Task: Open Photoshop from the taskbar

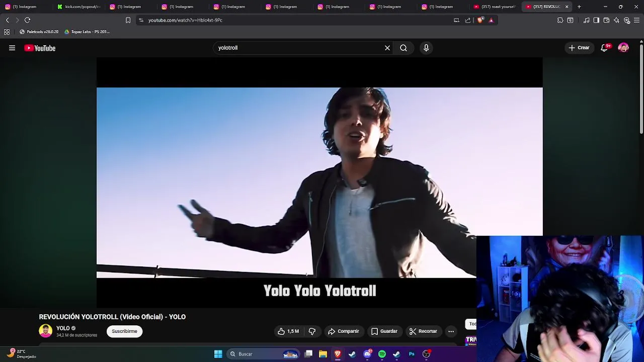Action: (x=412, y=354)
